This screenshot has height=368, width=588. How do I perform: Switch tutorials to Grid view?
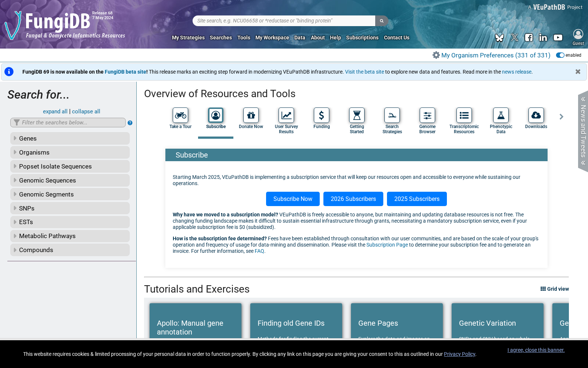tap(555, 289)
